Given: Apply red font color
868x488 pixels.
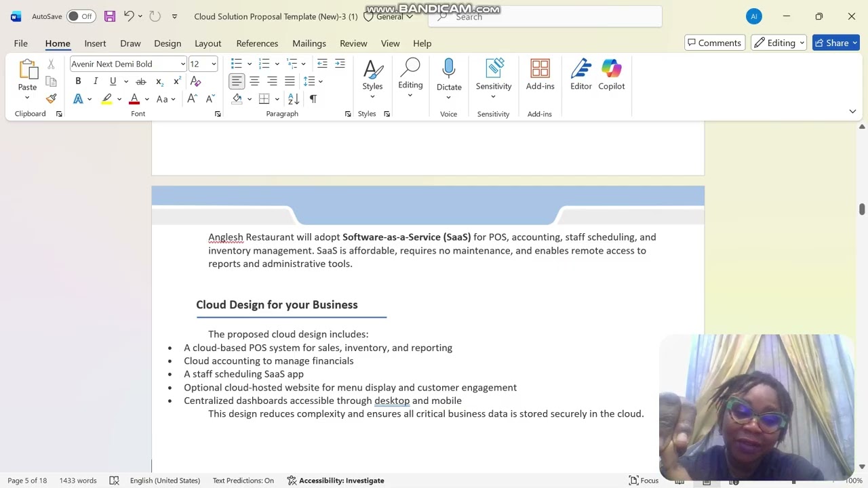Looking at the screenshot, I should coord(134,99).
